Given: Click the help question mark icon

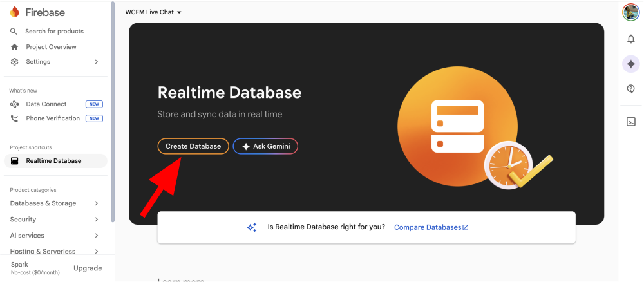Looking at the screenshot, I should [x=630, y=89].
